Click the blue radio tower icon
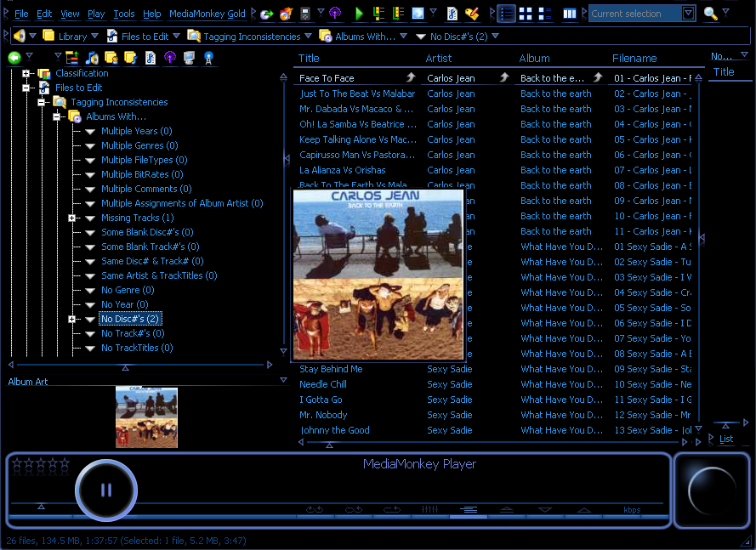Image resolution: width=756 pixels, height=550 pixels. tap(208, 58)
